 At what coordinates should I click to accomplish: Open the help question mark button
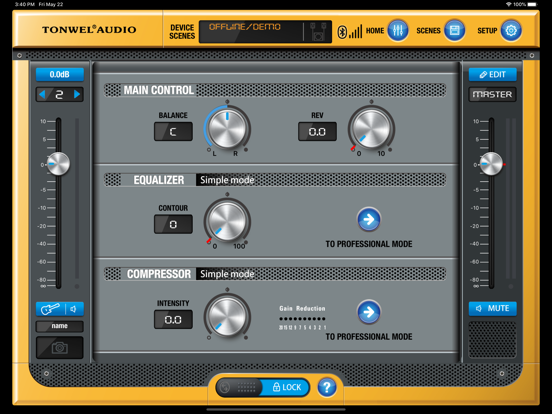pyautogui.click(x=327, y=387)
